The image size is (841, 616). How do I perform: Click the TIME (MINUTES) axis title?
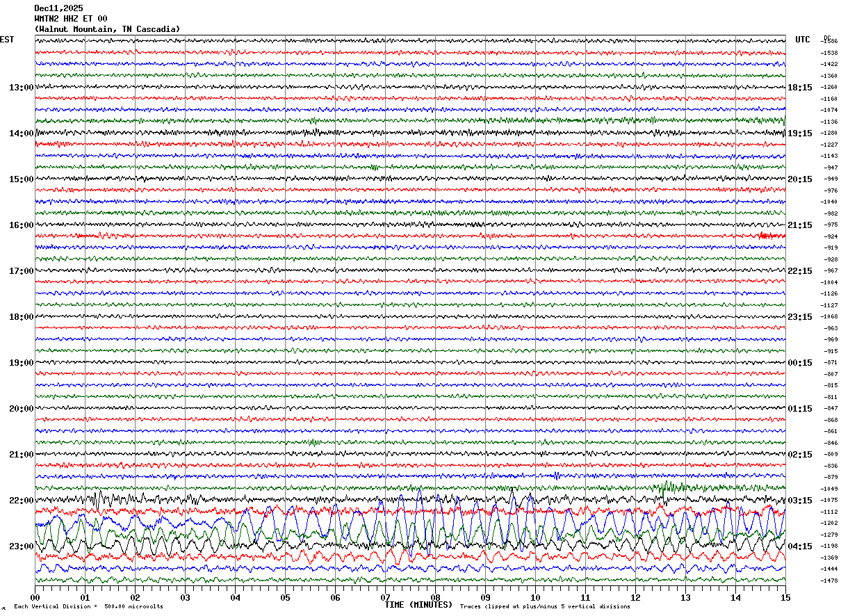point(418,605)
